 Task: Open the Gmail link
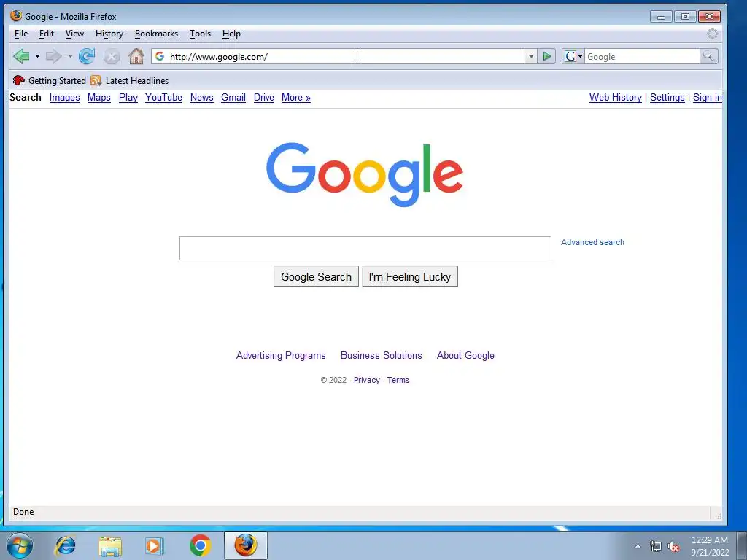[x=233, y=97]
